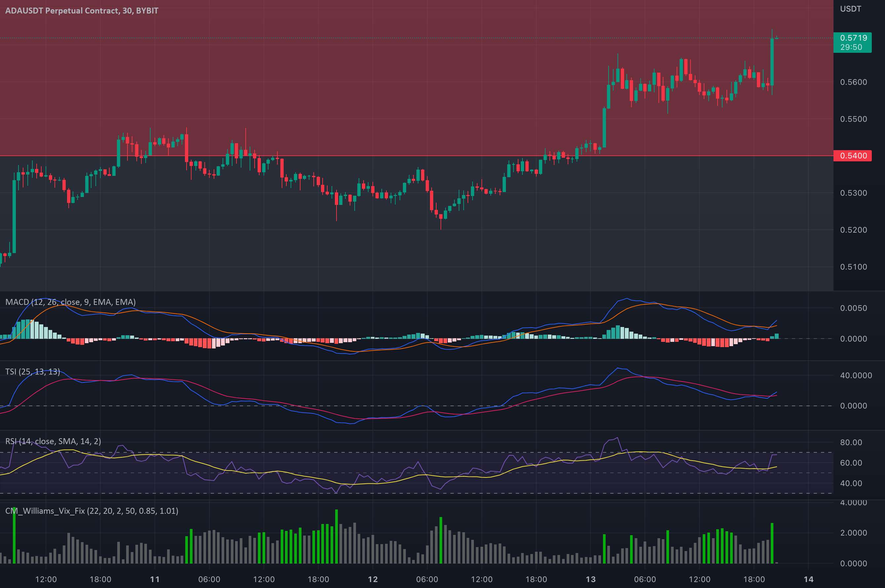Click the 40.0000 TSI scale label
Screen dimensions: 885x588
point(856,376)
